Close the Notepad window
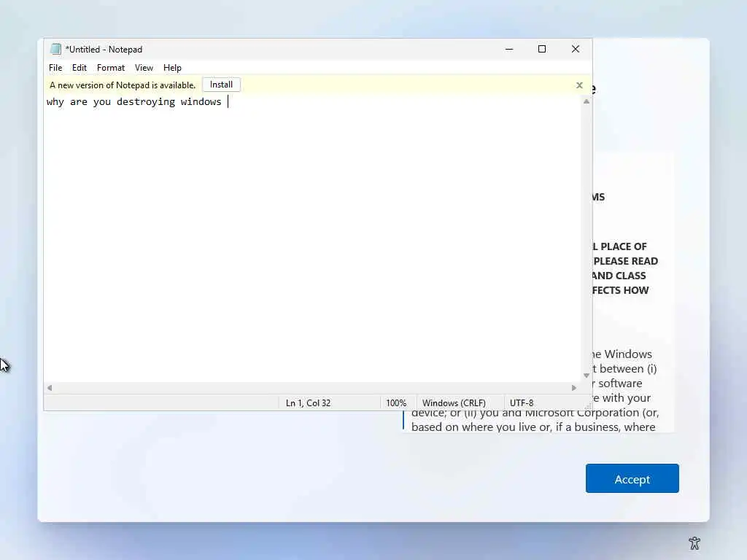This screenshot has width=747, height=560. pyautogui.click(x=576, y=49)
